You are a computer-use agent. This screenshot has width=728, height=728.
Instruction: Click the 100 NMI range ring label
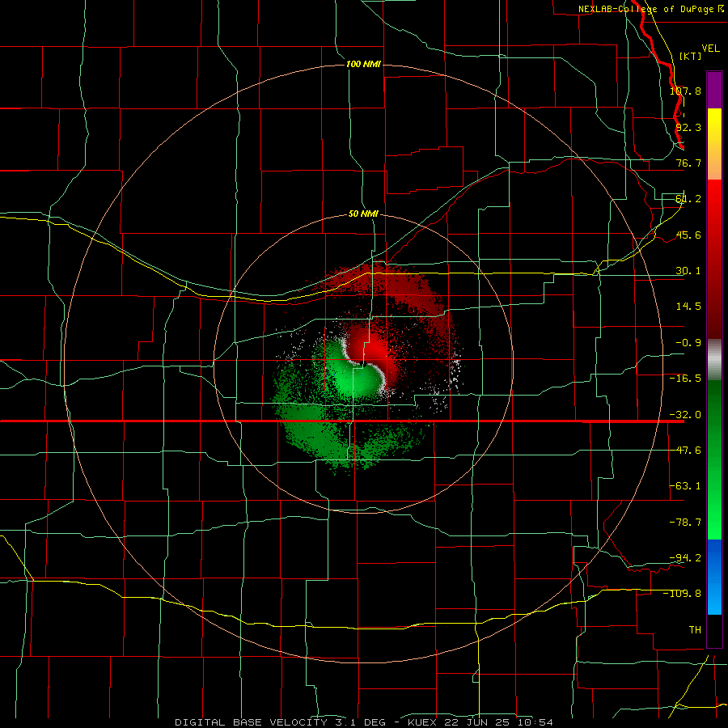pos(363,64)
